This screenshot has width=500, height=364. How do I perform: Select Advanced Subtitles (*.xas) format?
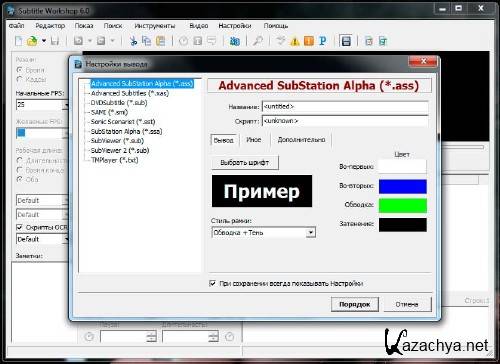[130, 93]
